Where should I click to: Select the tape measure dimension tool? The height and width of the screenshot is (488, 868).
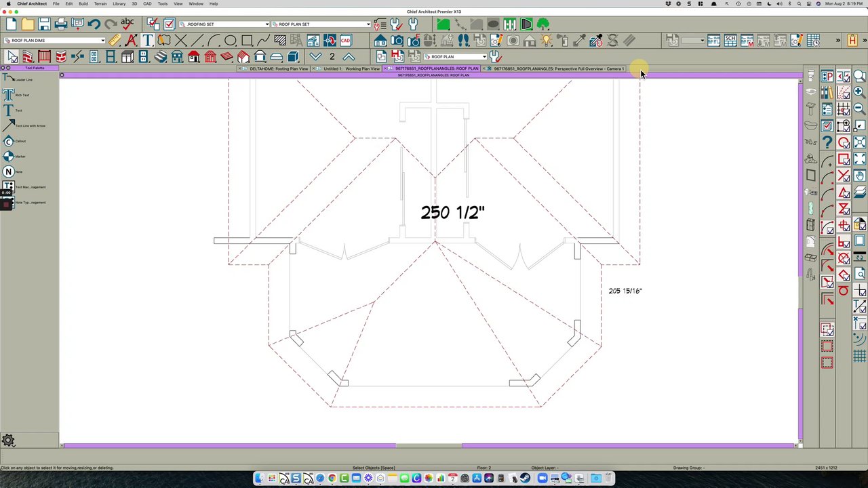click(x=115, y=41)
